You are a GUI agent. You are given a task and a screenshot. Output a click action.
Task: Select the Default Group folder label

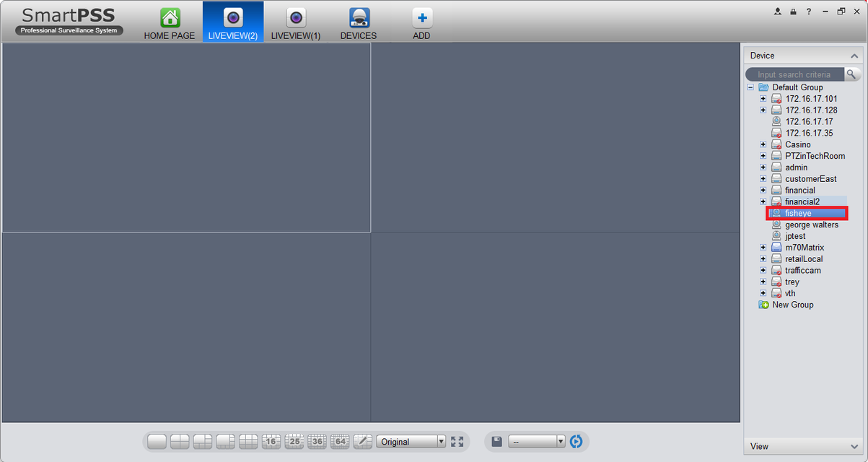click(797, 87)
